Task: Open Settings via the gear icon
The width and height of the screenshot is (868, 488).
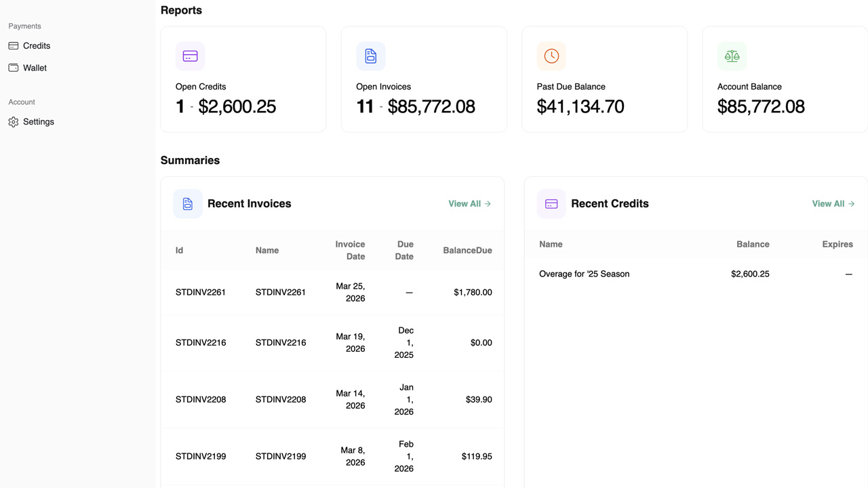Action: [x=12, y=121]
